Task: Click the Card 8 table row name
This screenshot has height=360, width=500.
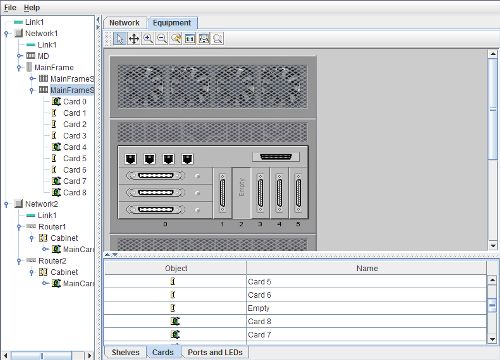Action: [259, 321]
